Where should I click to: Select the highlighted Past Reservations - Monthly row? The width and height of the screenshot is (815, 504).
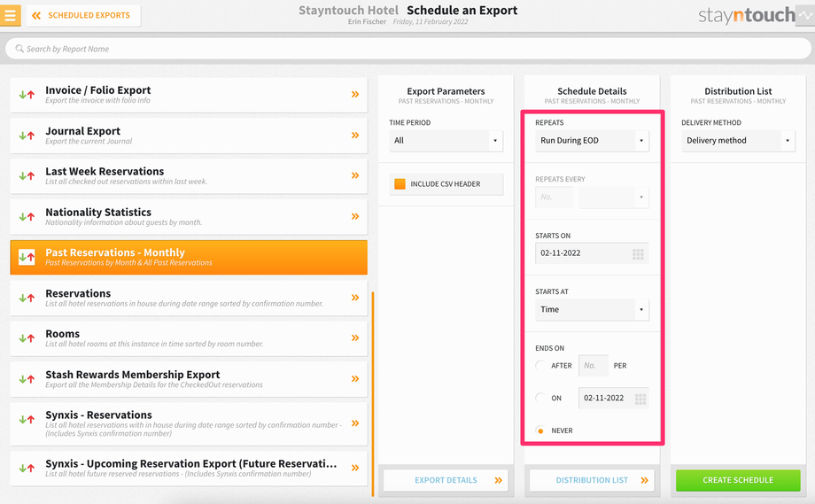189,257
